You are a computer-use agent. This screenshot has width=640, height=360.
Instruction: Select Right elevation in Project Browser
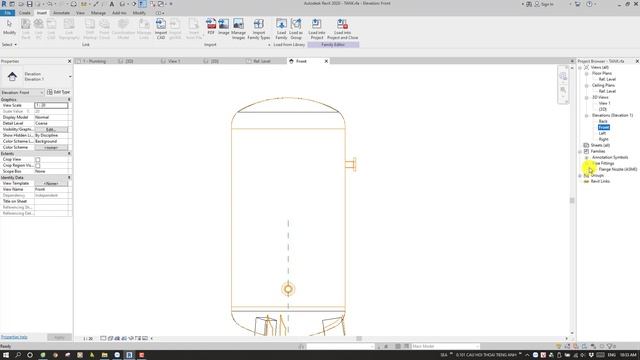tap(603, 140)
